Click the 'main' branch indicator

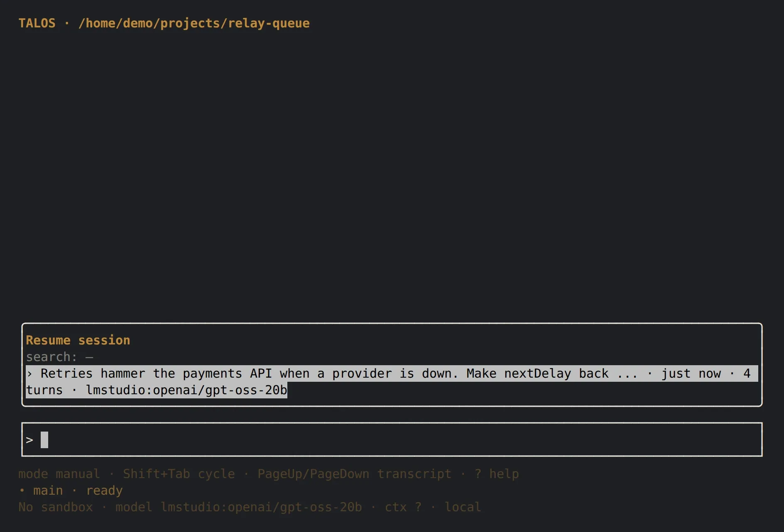48,491
